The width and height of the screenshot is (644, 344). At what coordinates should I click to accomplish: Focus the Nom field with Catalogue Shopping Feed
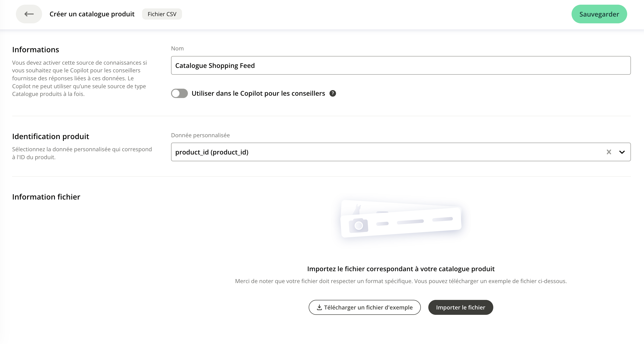pyautogui.click(x=401, y=65)
